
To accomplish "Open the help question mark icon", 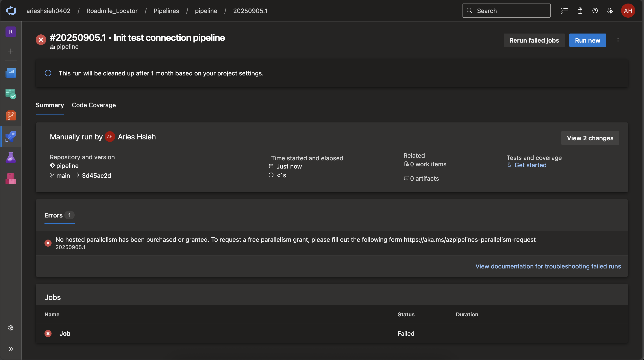I will point(595,11).
